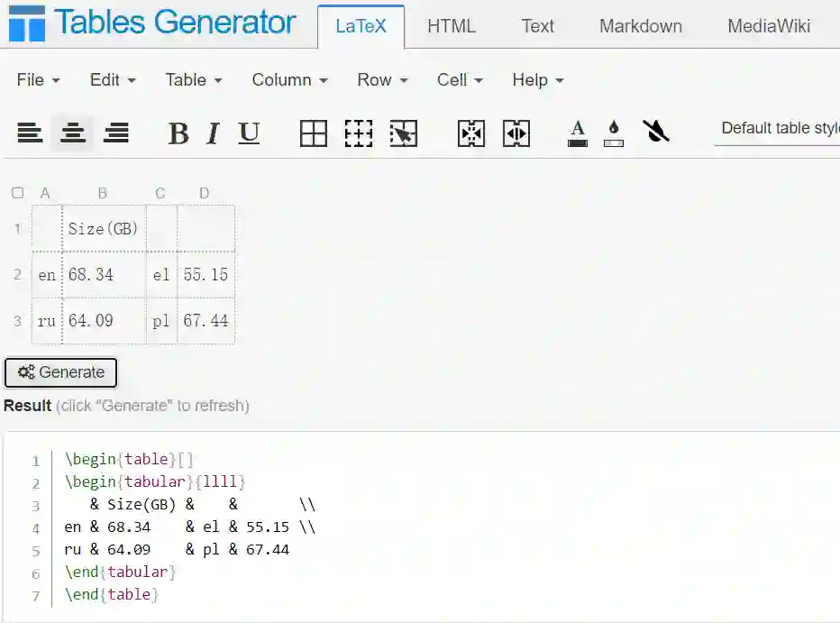Expand the Column menu
The width and height of the screenshot is (840, 623).
(x=289, y=80)
